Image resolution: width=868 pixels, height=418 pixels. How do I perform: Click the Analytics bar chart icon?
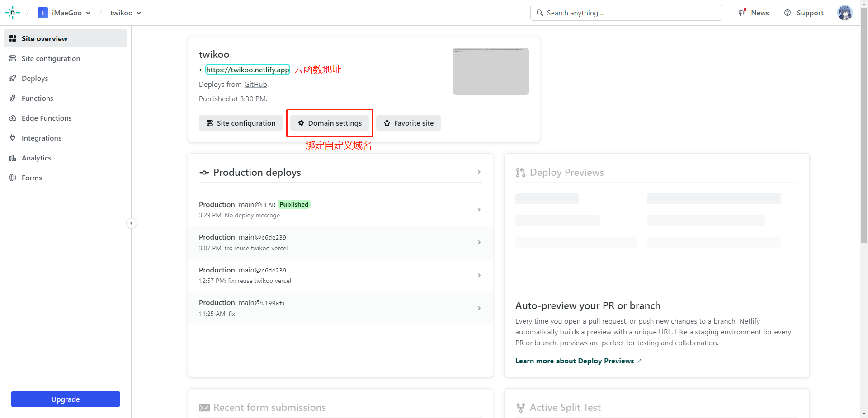(x=13, y=158)
